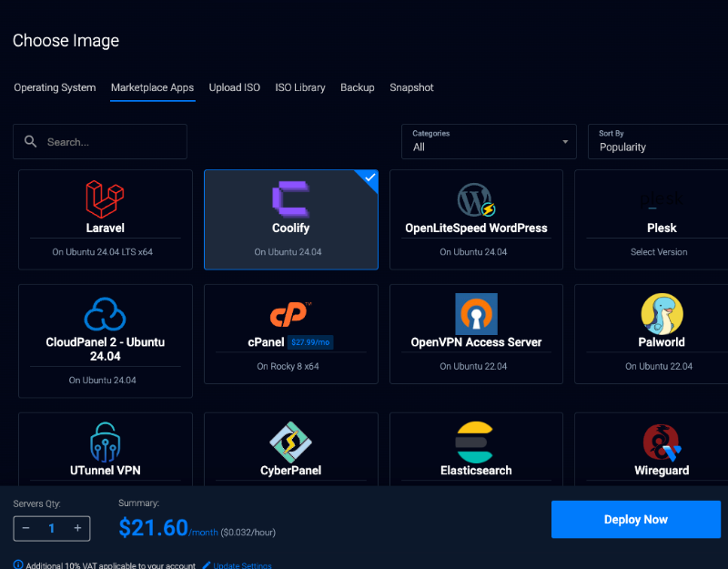The width and height of the screenshot is (728, 569).
Task: Switch to the Snapshot tab
Action: [411, 87]
